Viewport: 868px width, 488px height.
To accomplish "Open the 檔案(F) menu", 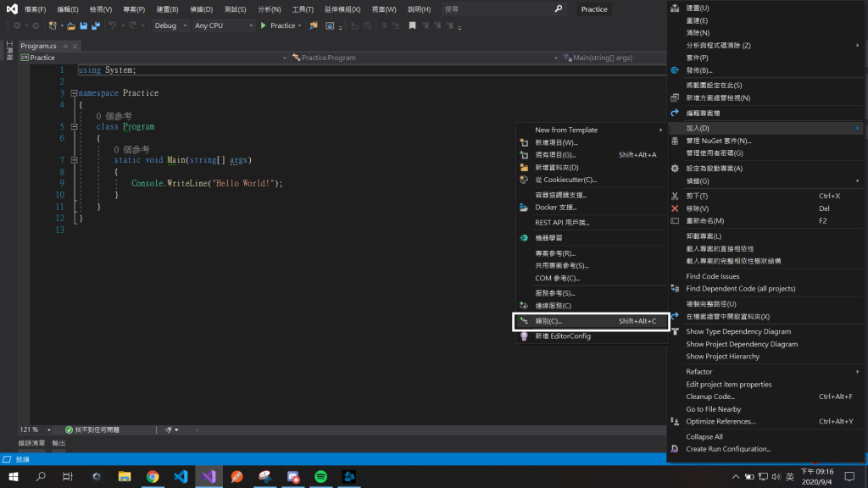I will point(35,9).
